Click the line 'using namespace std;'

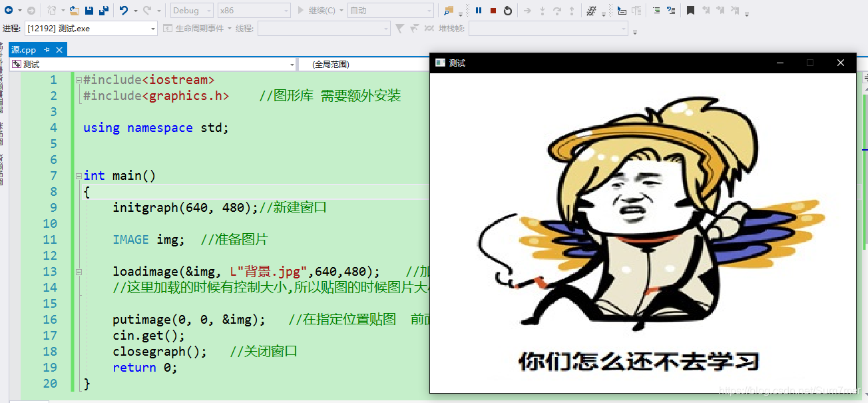(x=156, y=128)
